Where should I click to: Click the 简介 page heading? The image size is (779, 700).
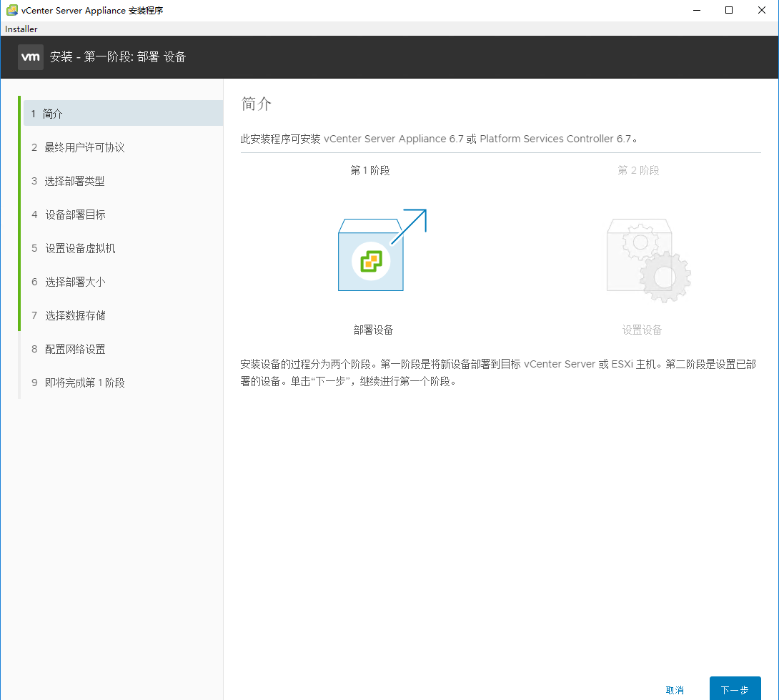click(x=257, y=104)
